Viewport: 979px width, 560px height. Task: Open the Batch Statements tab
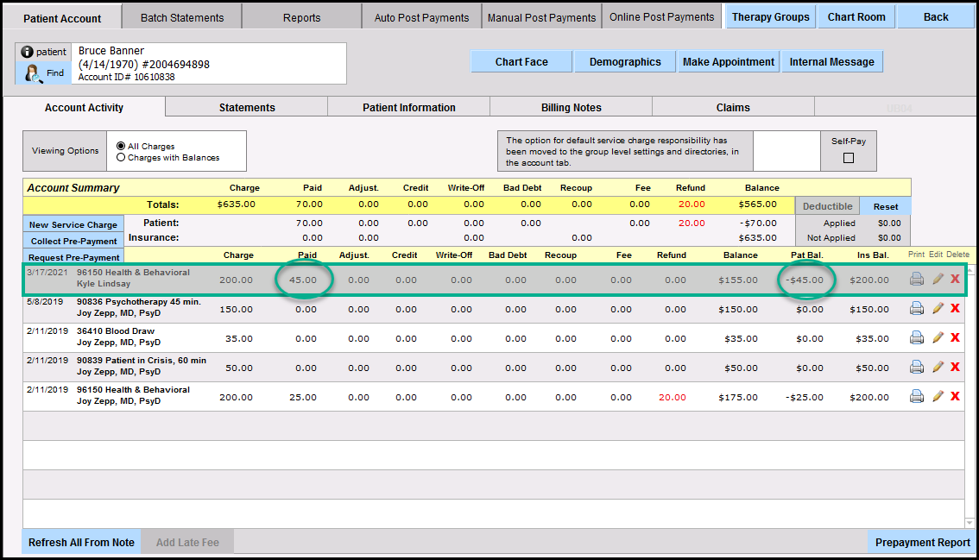(182, 17)
